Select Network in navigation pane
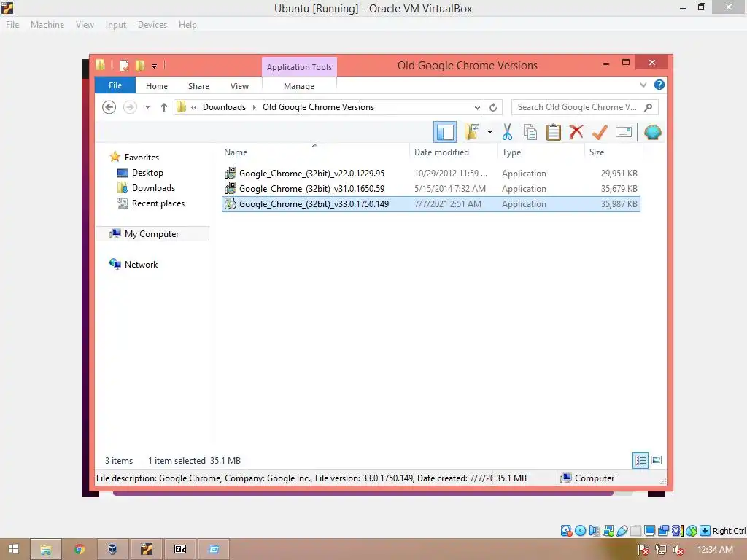747x560 pixels. click(x=141, y=264)
